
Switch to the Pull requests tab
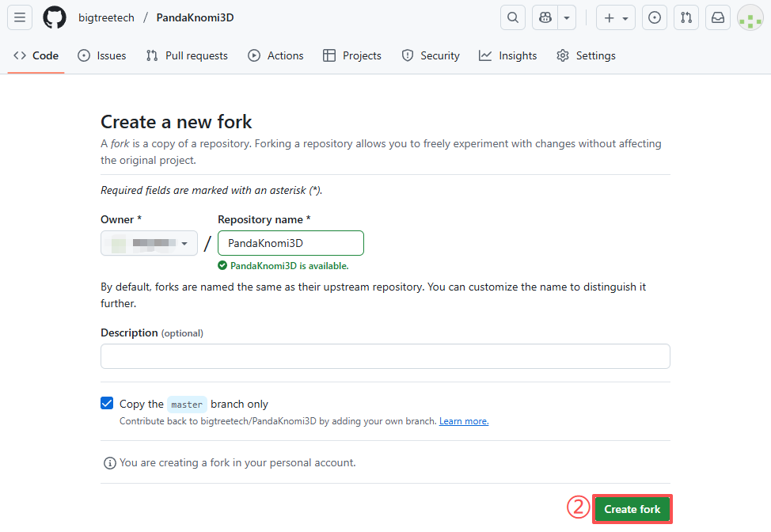tap(187, 55)
